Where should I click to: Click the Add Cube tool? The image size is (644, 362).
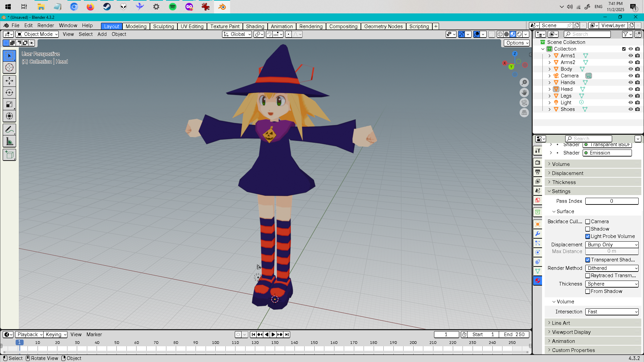point(9,155)
